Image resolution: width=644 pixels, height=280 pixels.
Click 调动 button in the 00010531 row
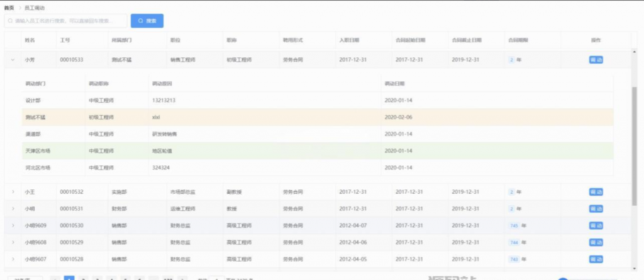click(596, 209)
